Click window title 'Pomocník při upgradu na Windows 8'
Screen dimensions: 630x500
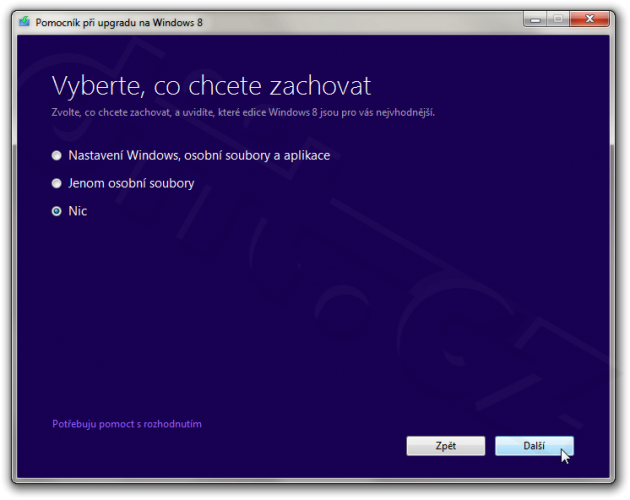click(x=119, y=23)
